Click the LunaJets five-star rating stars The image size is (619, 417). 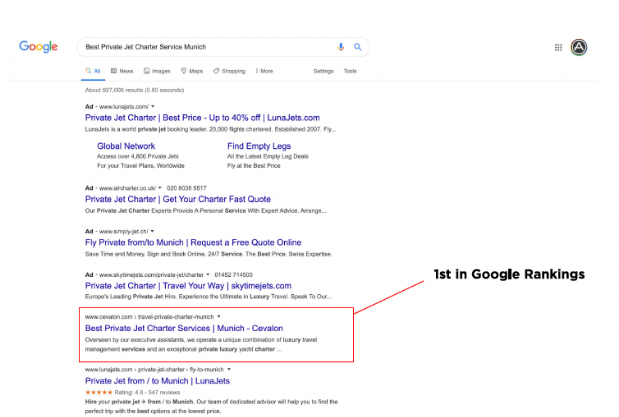point(99,392)
